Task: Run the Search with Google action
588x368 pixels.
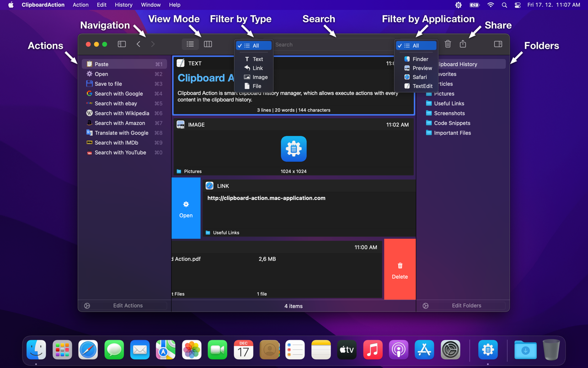Action: coord(124,94)
